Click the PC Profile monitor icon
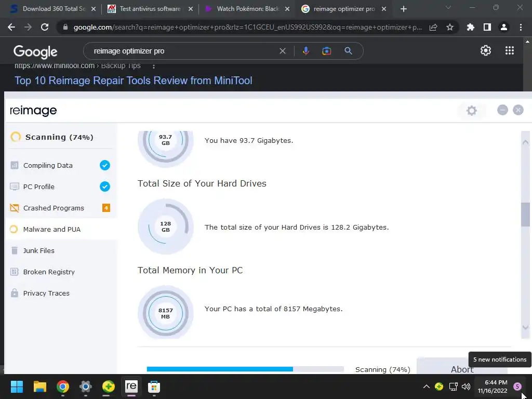This screenshot has height=399, width=532. click(14, 187)
